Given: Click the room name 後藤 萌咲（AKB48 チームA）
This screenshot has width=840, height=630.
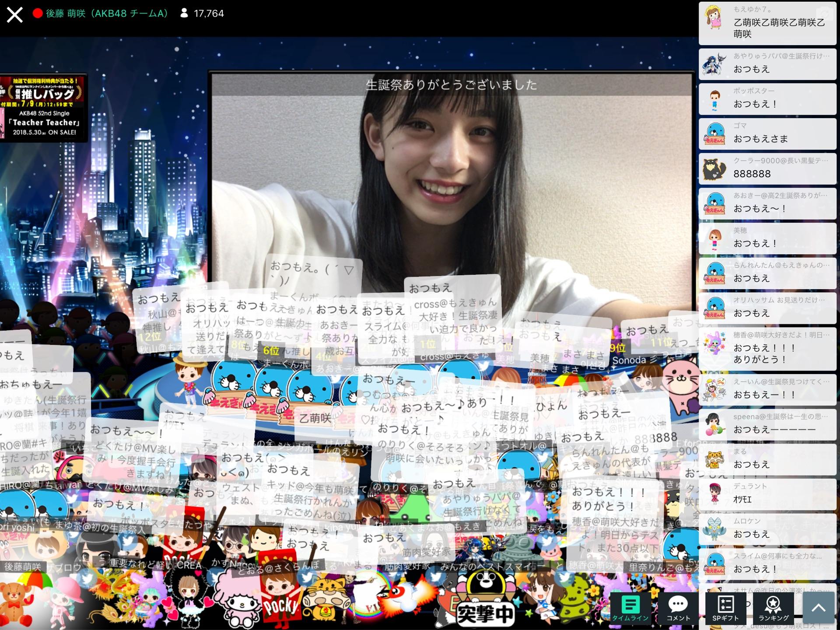Looking at the screenshot, I should (107, 14).
